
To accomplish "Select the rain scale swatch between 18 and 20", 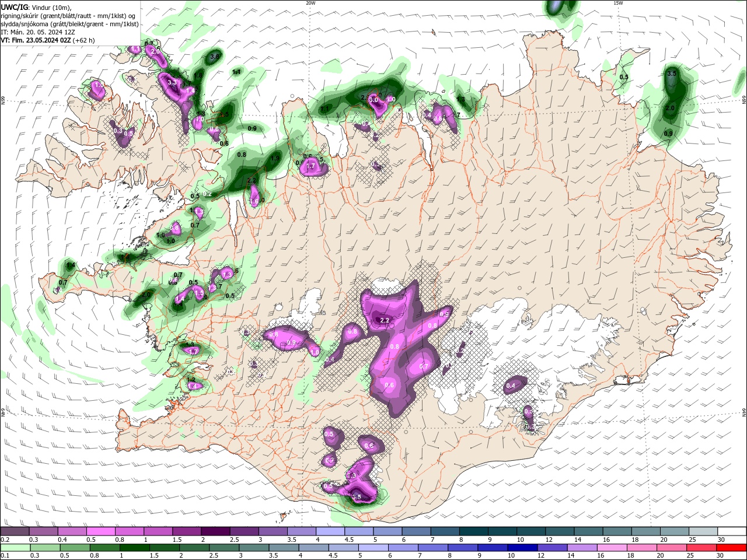I will (x=643, y=548).
